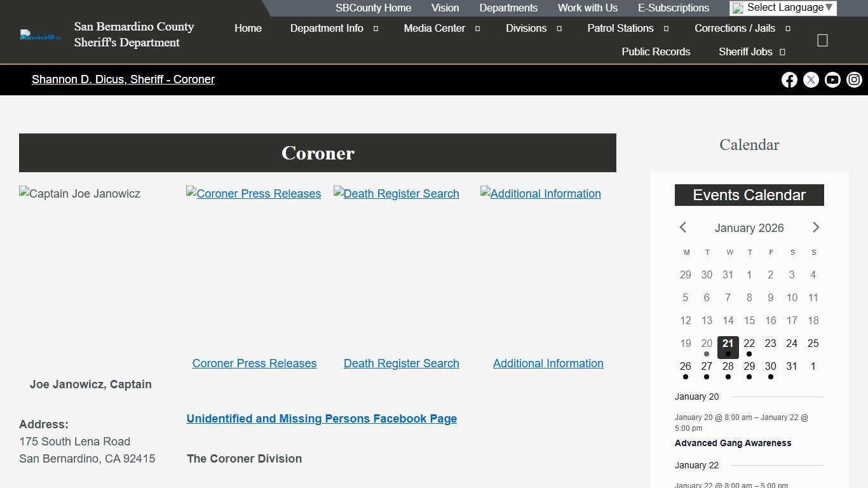The image size is (868, 488).
Task: Go to previous month in Events Calendar
Action: point(682,227)
